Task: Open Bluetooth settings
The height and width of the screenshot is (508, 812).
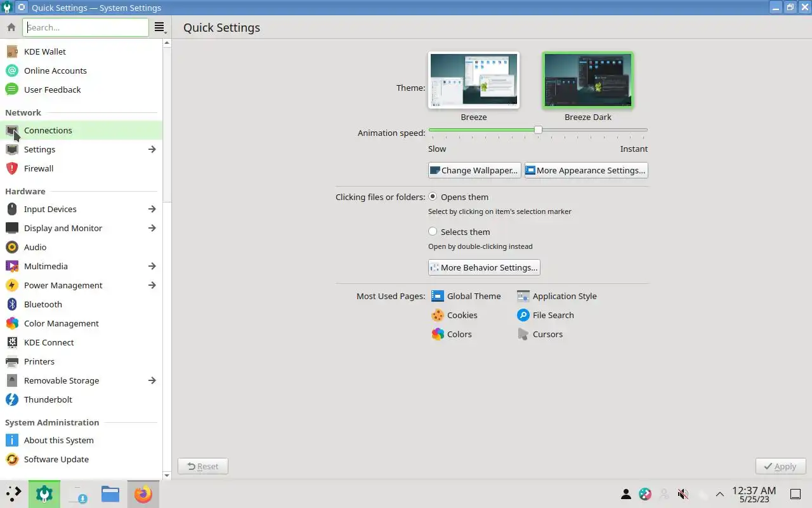Action: [x=81, y=304]
